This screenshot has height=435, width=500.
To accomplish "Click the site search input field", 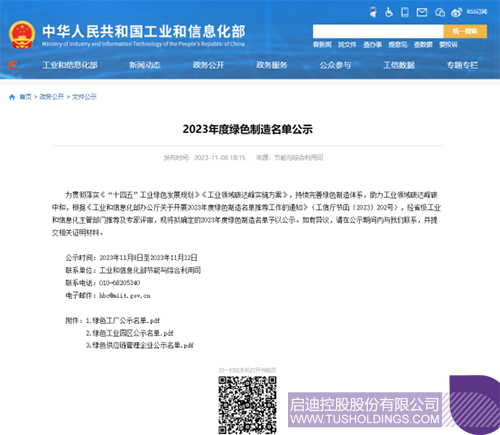I will coord(378,31).
